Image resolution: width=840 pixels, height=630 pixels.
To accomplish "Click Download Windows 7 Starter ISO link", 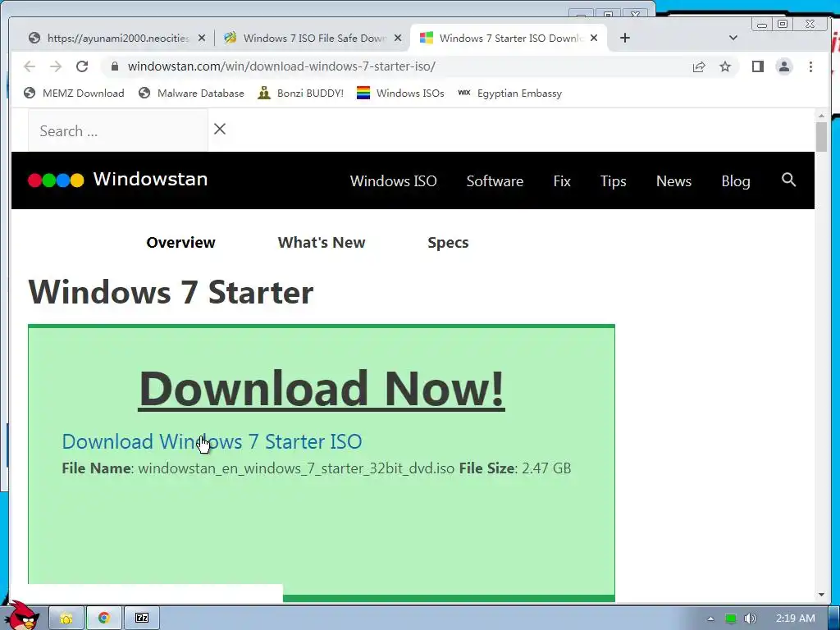I will (212, 441).
